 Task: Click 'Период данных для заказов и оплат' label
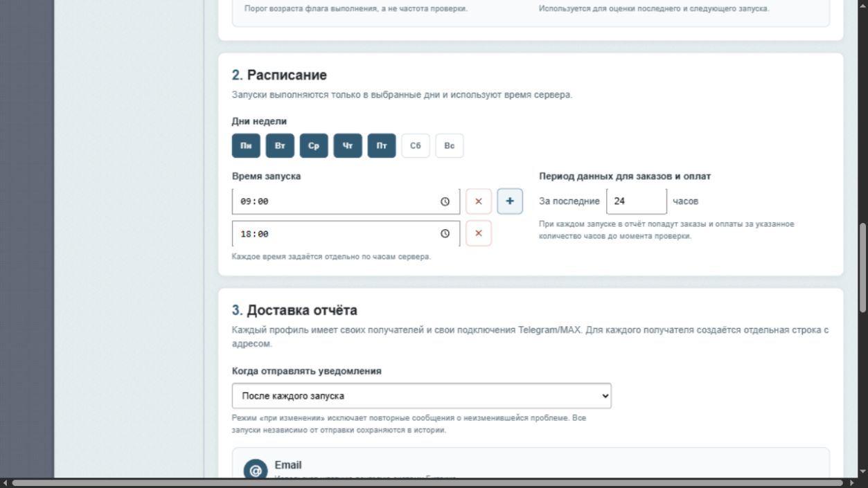pyautogui.click(x=625, y=177)
